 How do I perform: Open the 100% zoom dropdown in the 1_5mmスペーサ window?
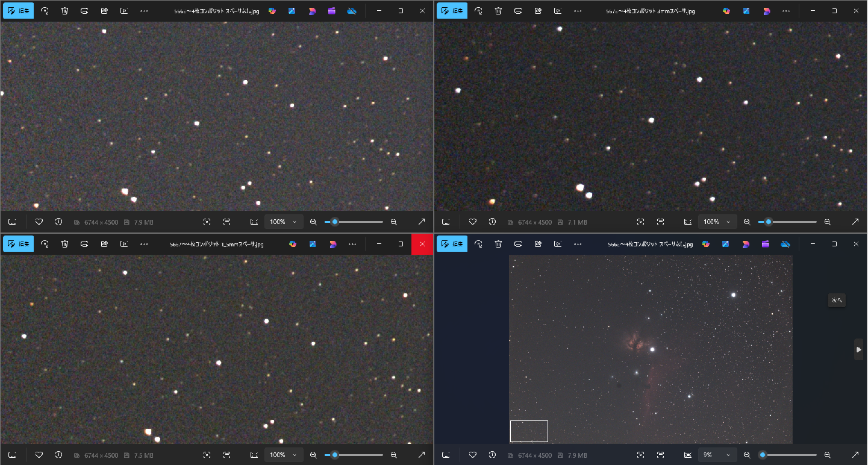[283, 455]
